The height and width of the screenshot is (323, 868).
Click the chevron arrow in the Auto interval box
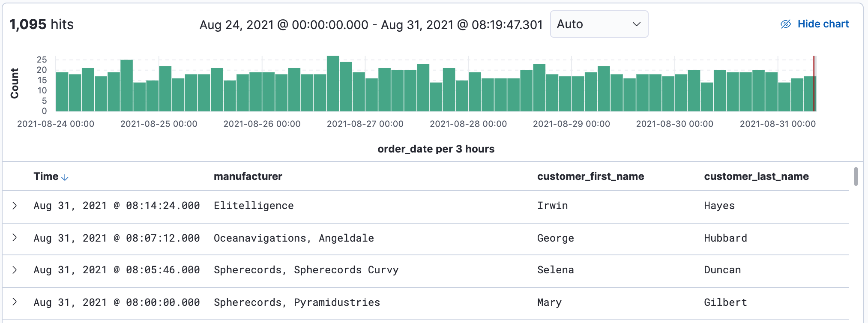coord(636,24)
